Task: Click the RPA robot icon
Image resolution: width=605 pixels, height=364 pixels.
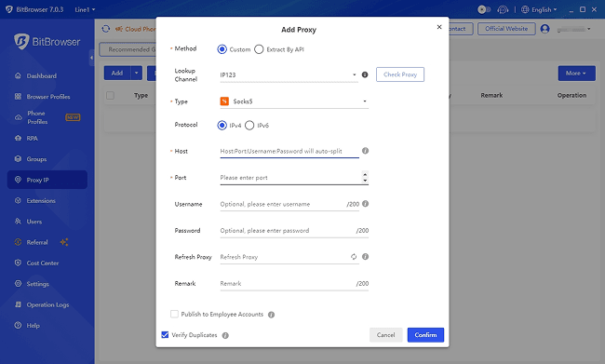Action: click(x=18, y=138)
